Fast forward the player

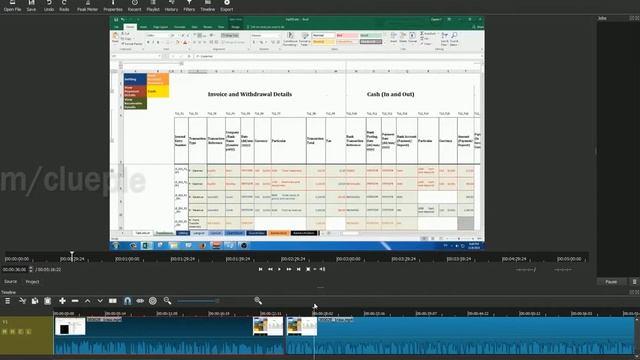289,269
